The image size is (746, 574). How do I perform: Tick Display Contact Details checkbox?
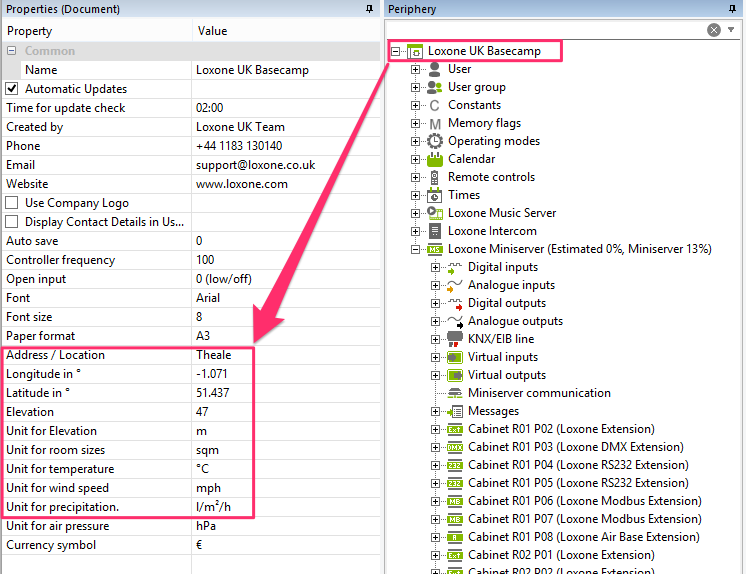pos(13,222)
